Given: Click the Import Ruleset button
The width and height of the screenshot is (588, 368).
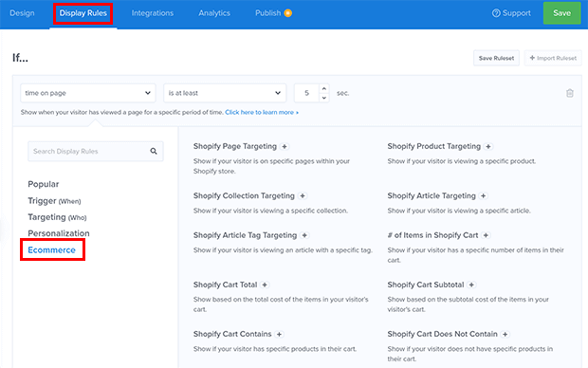Looking at the screenshot, I should click(x=553, y=58).
